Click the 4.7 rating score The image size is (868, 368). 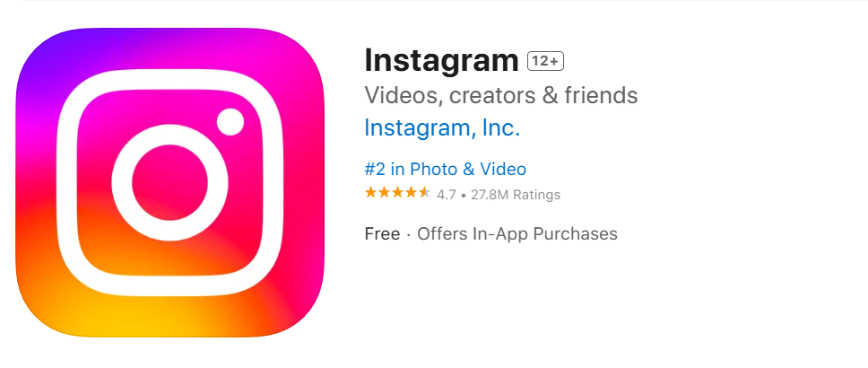point(447,195)
